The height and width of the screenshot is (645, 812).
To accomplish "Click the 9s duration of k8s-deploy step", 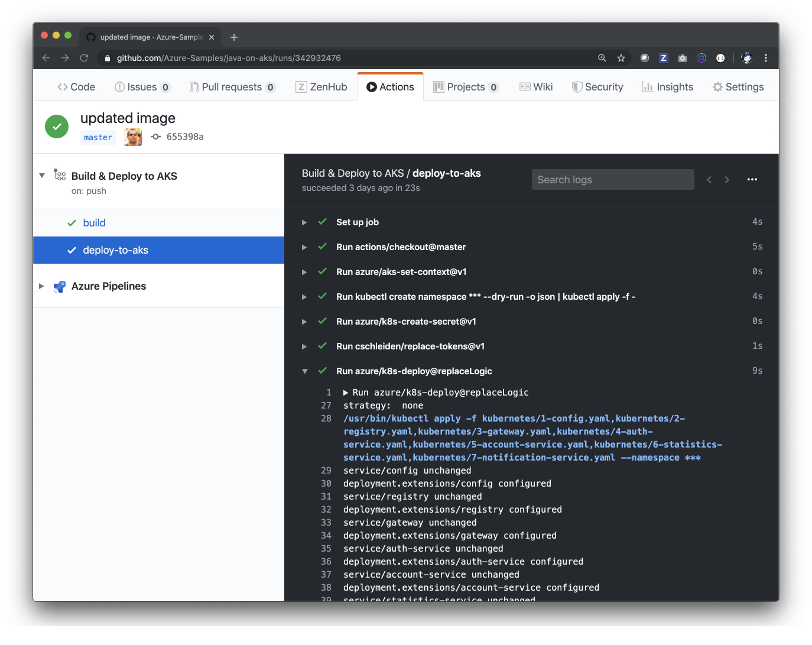I will pos(758,371).
